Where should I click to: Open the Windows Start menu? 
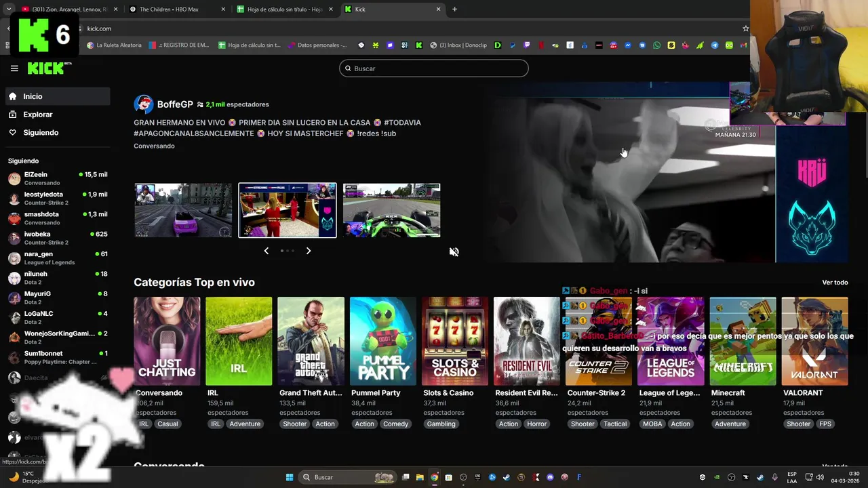click(x=290, y=477)
